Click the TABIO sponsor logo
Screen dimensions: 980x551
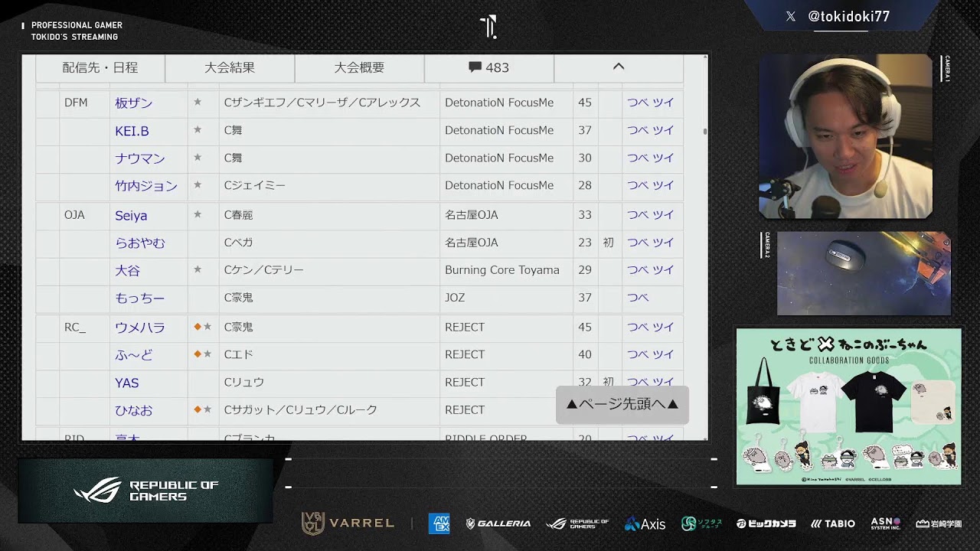pyautogui.click(x=833, y=524)
